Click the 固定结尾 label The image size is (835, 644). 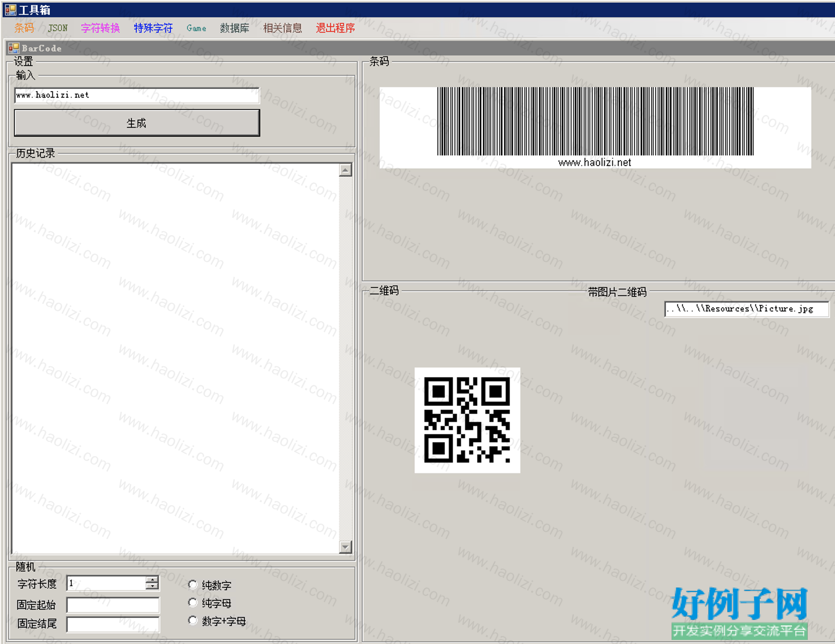[37, 624]
